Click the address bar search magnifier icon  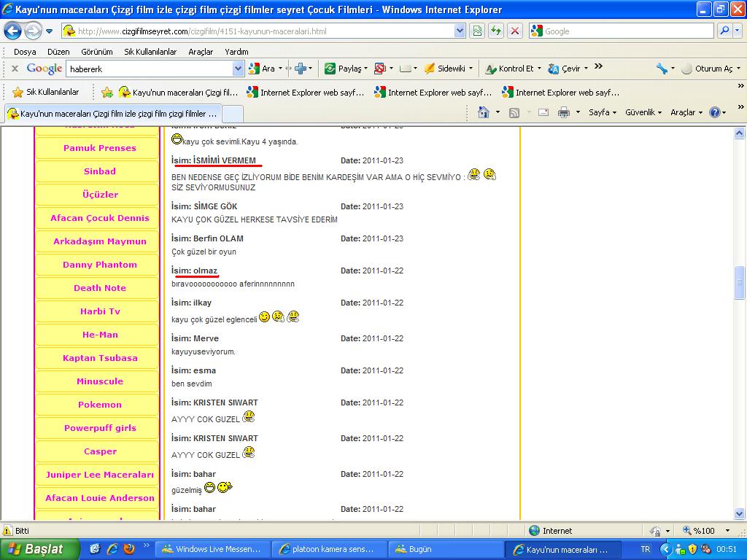724,31
